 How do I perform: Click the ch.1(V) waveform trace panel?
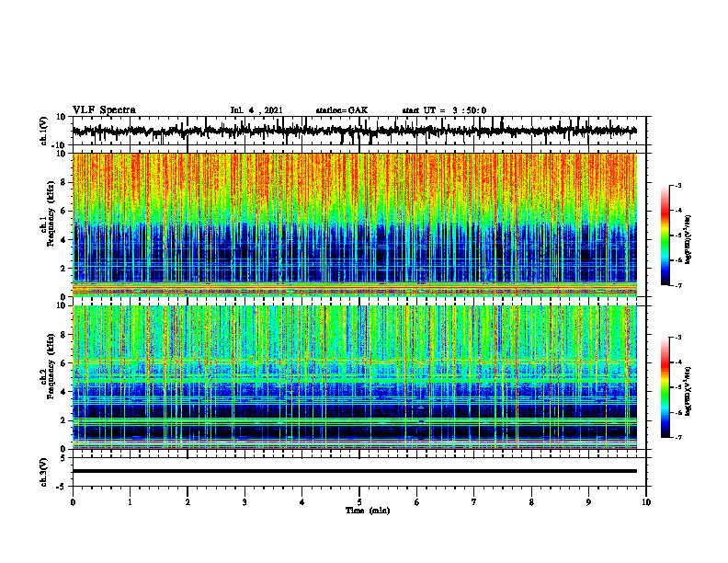point(359,131)
